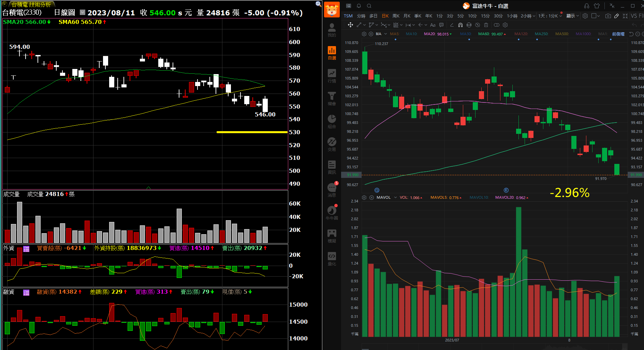
Task: Open the chart settings gear beside 顯示
Action: pyautogui.click(x=585, y=16)
